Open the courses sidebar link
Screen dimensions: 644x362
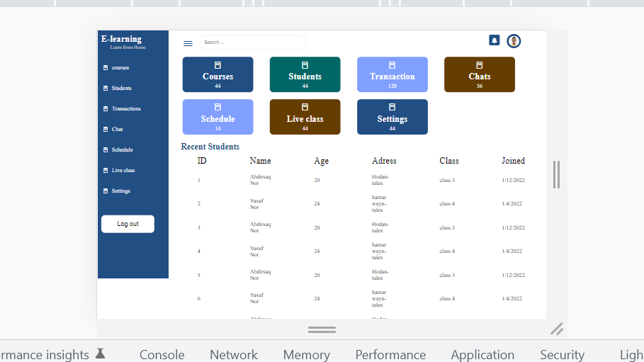point(120,67)
